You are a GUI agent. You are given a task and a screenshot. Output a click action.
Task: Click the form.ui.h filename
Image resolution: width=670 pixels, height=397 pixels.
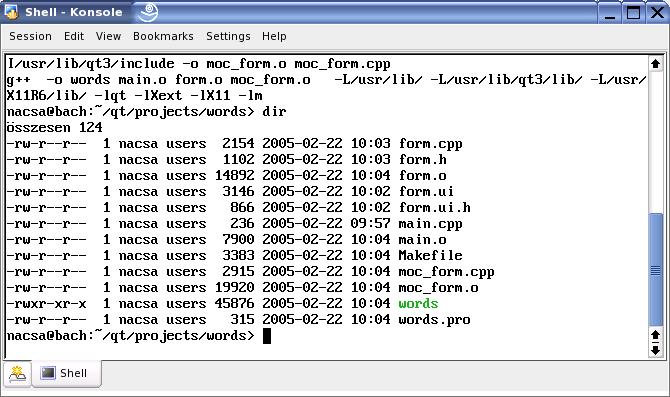435,208
